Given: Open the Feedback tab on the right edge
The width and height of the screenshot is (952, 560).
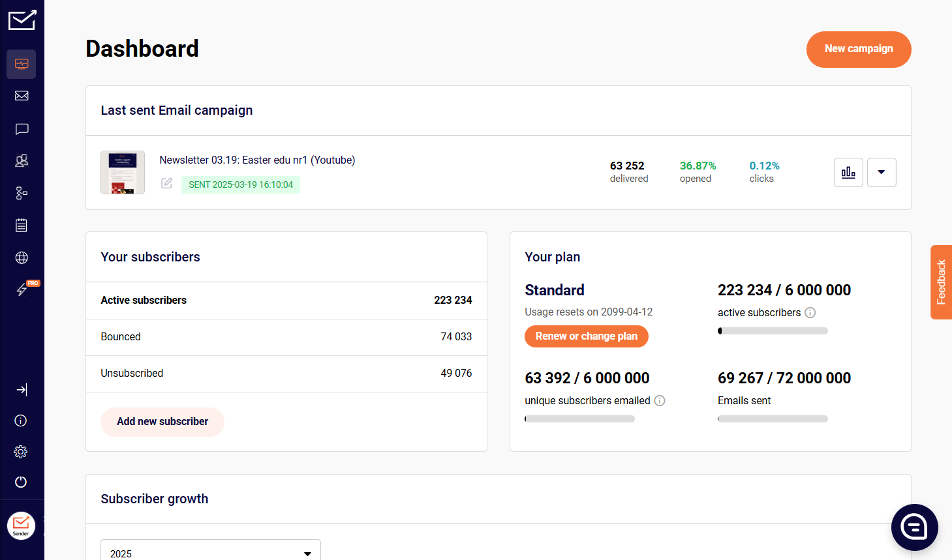Looking at the screenshot, I should [941, 282].
